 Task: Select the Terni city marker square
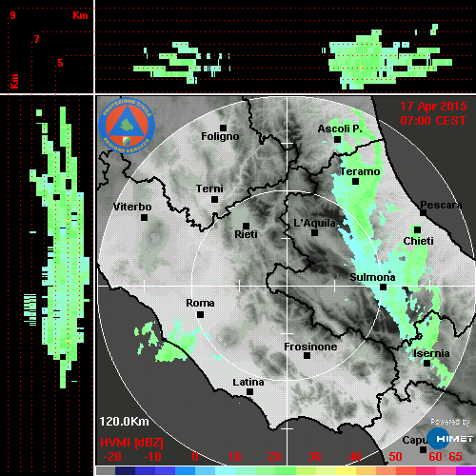[x=214, y=200]
